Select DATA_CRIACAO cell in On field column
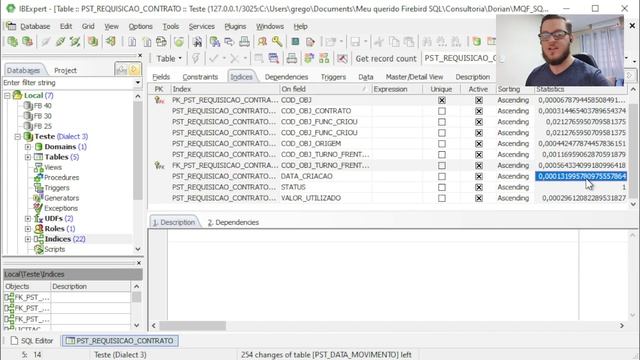Screen dimensions: 640x360 (325, 176)
